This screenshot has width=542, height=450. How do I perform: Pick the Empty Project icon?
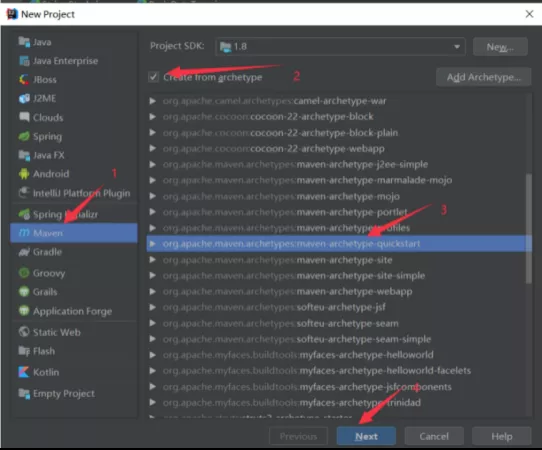pos(24,393)
